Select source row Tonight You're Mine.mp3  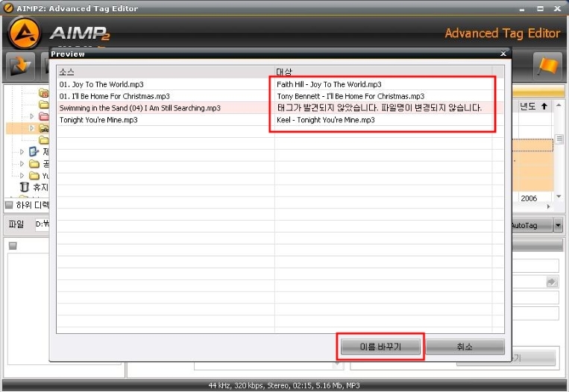pos(98,120)
